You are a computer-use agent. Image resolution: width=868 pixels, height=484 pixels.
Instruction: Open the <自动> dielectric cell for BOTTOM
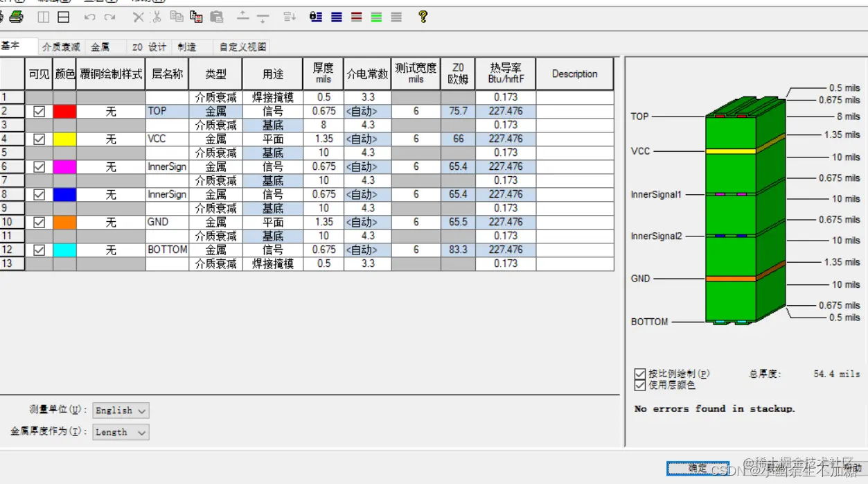[367, 250]
